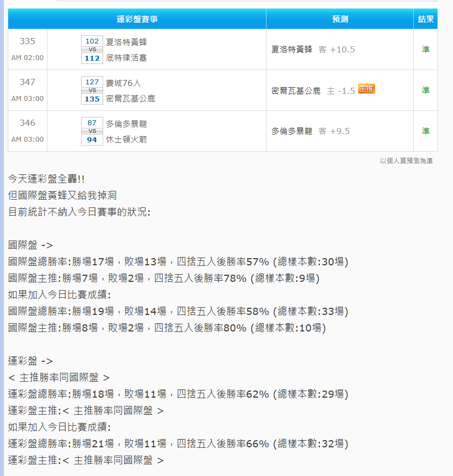Open the 底特律活塞 team link
Viewport: 453px width, 476px height.
click(x=126, y=58)
